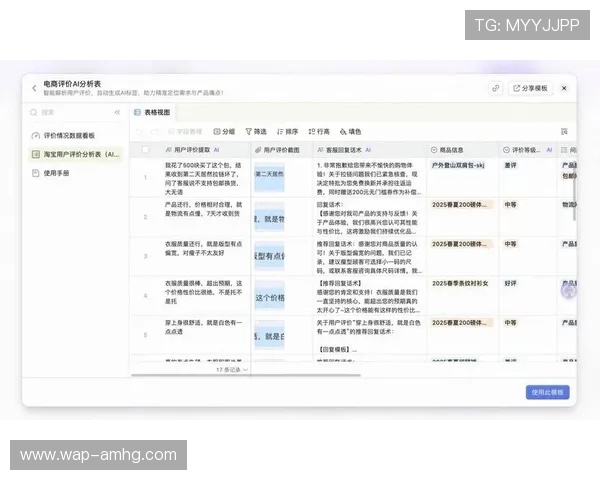600x480 pixels.
Task: Click the search icon at toolbar right end
Action: click(x=564, y=132)
